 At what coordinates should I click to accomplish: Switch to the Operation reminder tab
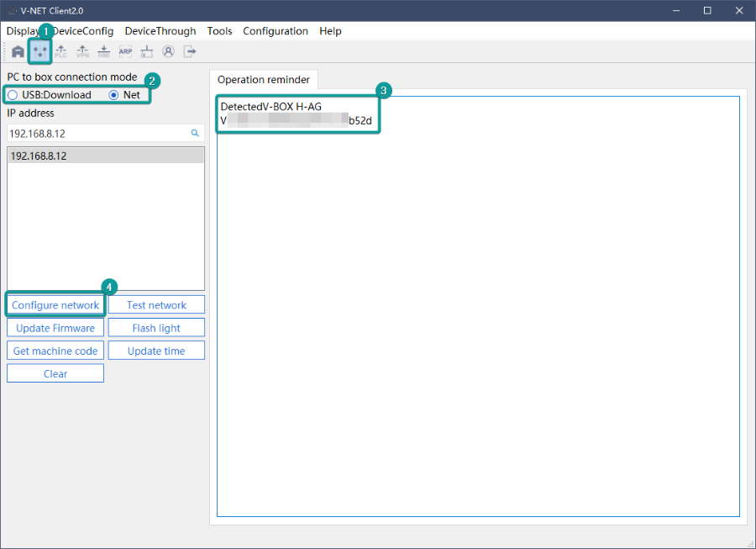264,80
